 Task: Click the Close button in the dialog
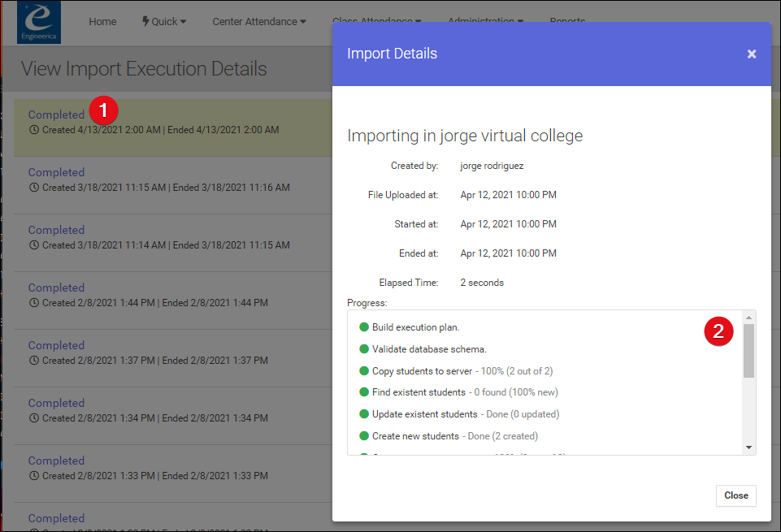tap(736, 495)
